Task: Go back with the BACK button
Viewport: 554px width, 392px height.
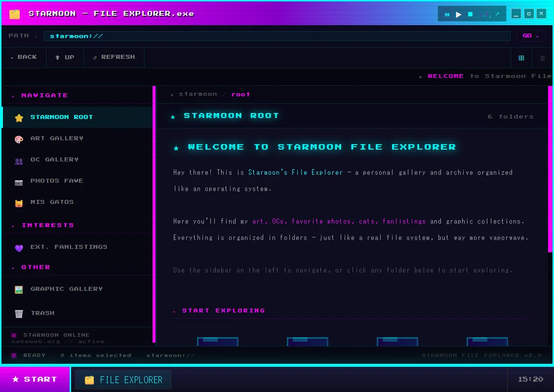Action: pyautogui.click(x=24, y=57)
